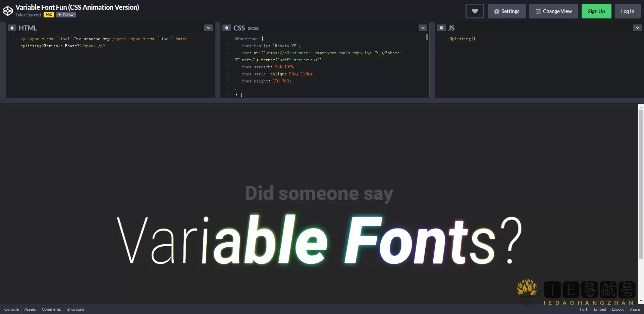Love this pen with the heart button
The height and width of the screenshot is (314, 644).
pyautogui.click(x=475, y=11)
